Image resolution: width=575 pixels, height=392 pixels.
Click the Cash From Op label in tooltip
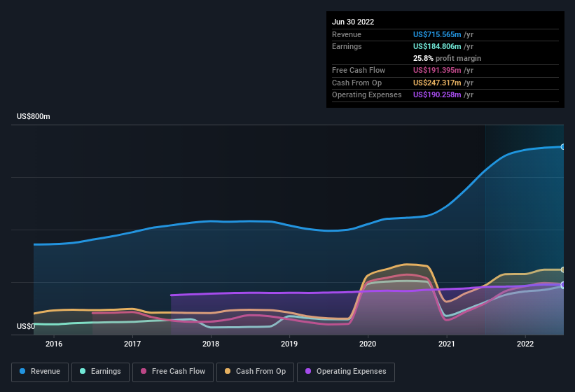pyautogui.click(x=356, y=83)
